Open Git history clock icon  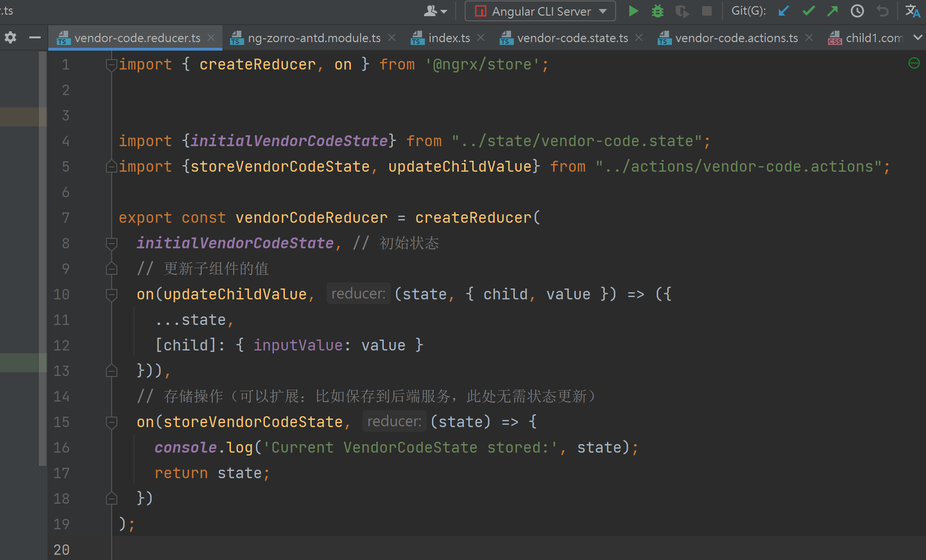pyautogui.click(x=857, y=11)
